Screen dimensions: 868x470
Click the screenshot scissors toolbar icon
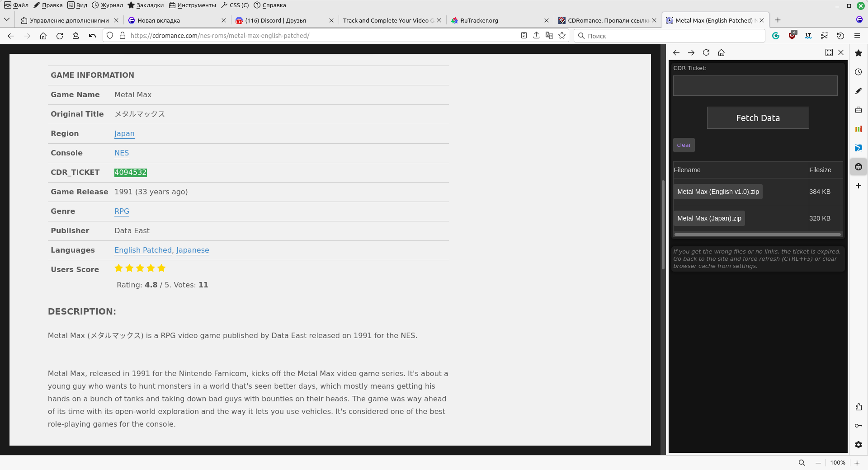[825, 36]
